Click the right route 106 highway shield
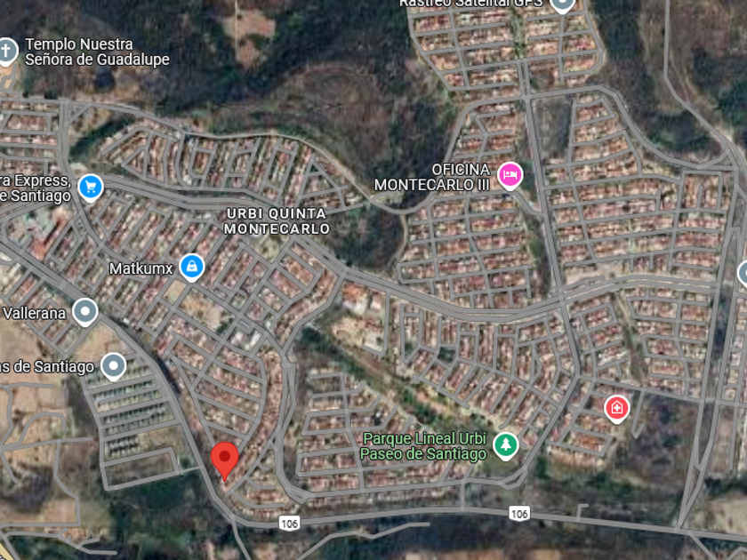The image size is (747, 560). 518,514
